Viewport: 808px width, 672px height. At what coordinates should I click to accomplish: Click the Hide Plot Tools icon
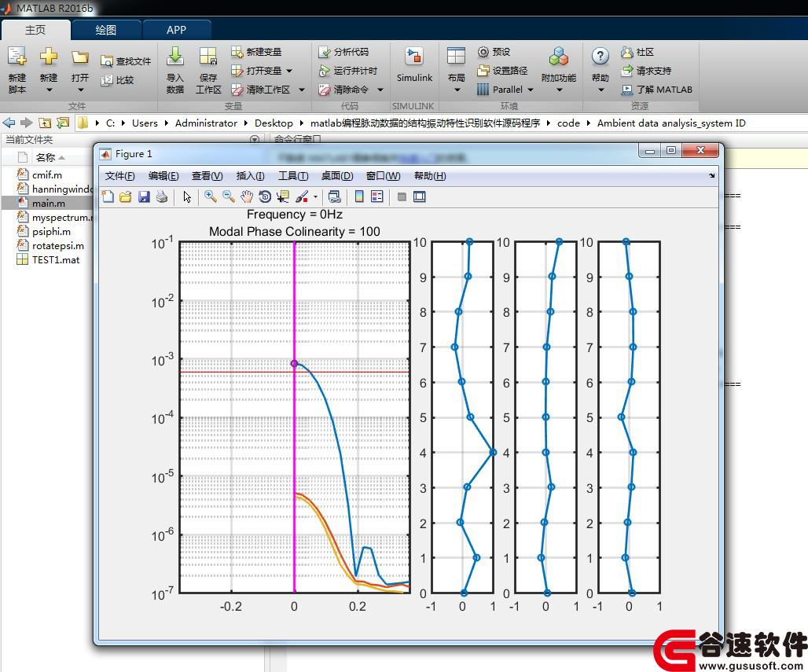[402, 196]
